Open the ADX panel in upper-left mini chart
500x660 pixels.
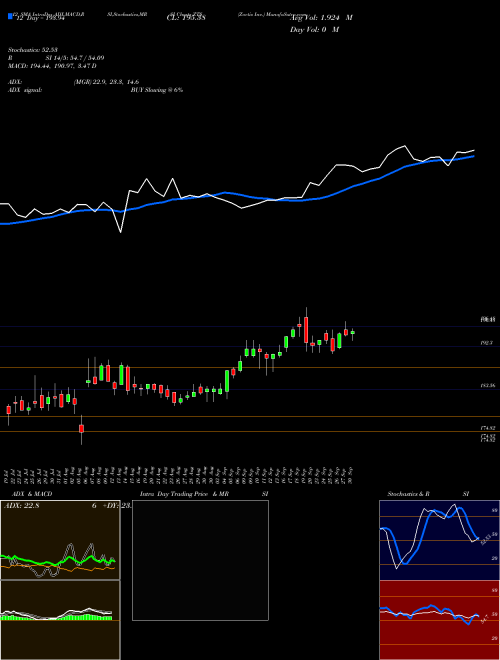pyautogui.click(x=60, y=540)
